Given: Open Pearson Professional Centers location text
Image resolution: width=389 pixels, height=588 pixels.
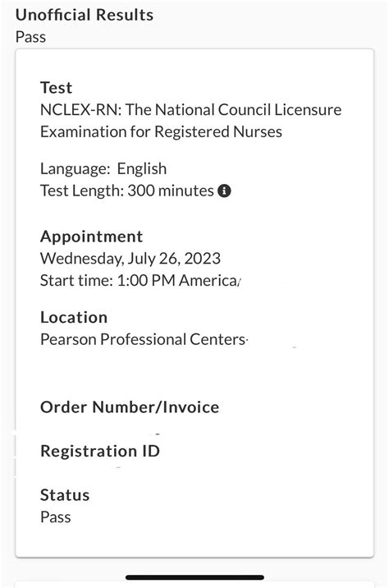Looking at the screenshot, I should (144, 339).
